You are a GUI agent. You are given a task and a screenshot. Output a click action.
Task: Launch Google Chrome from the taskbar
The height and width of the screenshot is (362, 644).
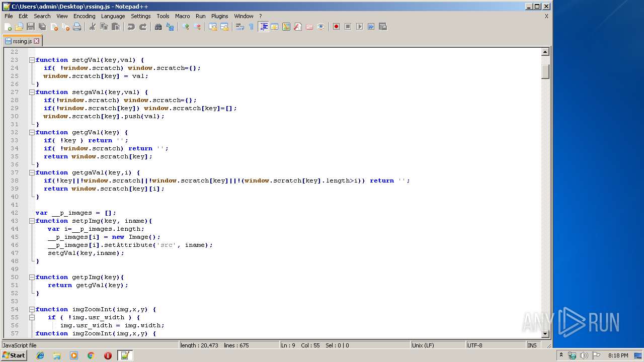[91, 355]
